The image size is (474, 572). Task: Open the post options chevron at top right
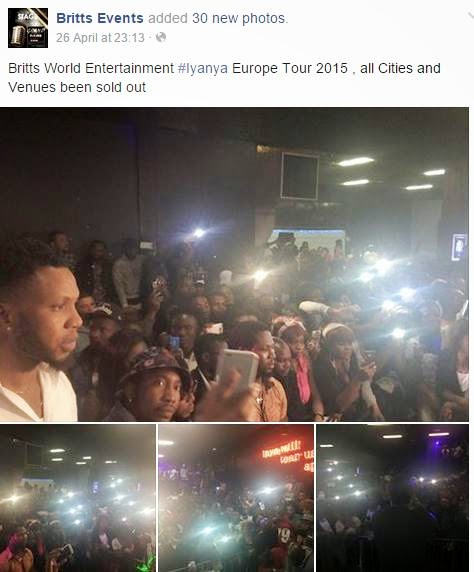coord(471,15)
